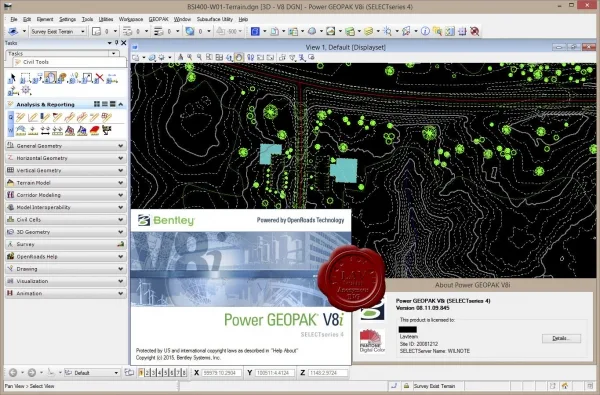The width and height of the screenshot is (600, 395).
Task: Click the Details... button
Action: point(561,338)
